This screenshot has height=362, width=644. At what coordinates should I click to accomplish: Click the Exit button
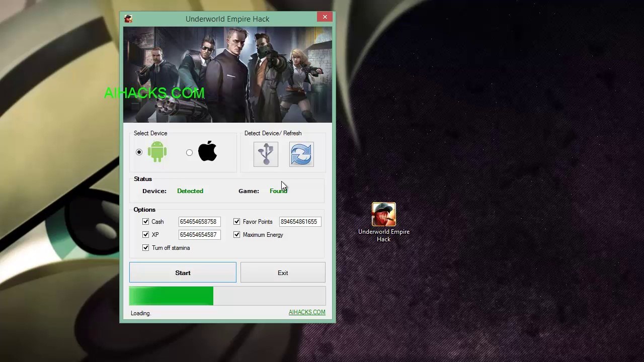(x=283, y=273)
